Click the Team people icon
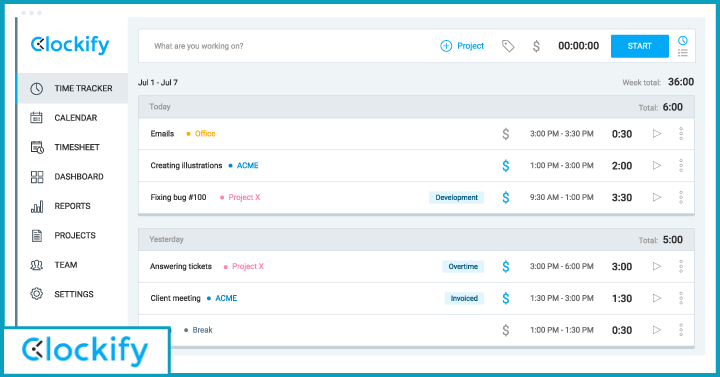Screen dimensions: 720x377 (36, 265)
